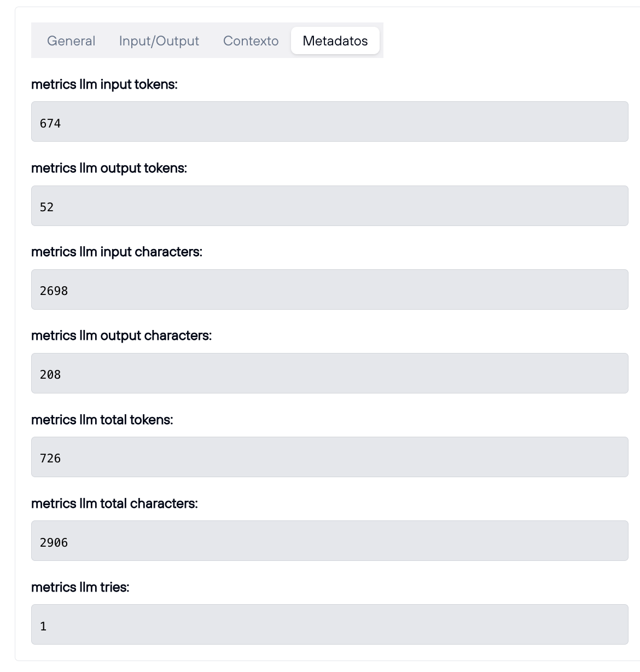The image size is (640, 672).
Task: Click the "metrics llm input characters" label
Action: [117, 252]
